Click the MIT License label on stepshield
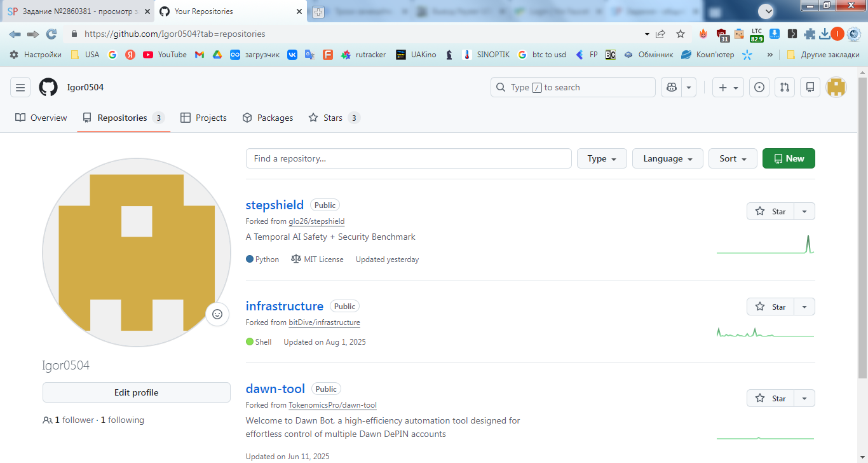Screen dimensions: 868x463 pyautogui.click(x=317, y=259)
